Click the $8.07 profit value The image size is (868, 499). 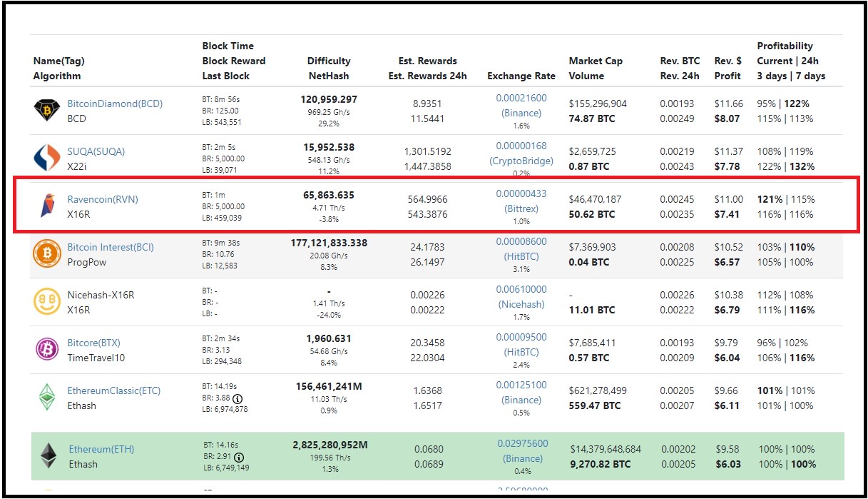(727, 119)
